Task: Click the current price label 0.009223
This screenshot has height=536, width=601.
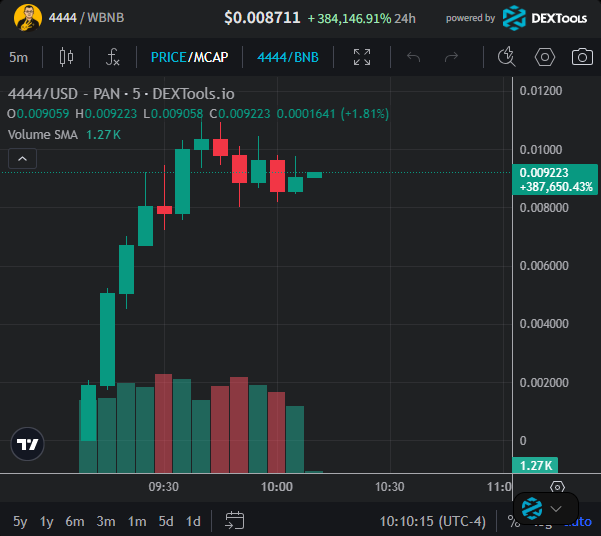Action: [555, 179]
